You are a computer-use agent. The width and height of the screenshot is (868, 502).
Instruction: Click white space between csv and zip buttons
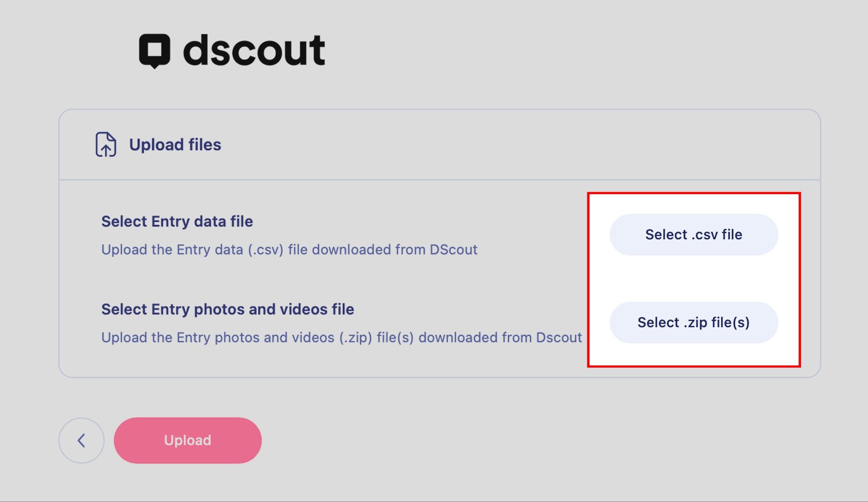point(693,279)
